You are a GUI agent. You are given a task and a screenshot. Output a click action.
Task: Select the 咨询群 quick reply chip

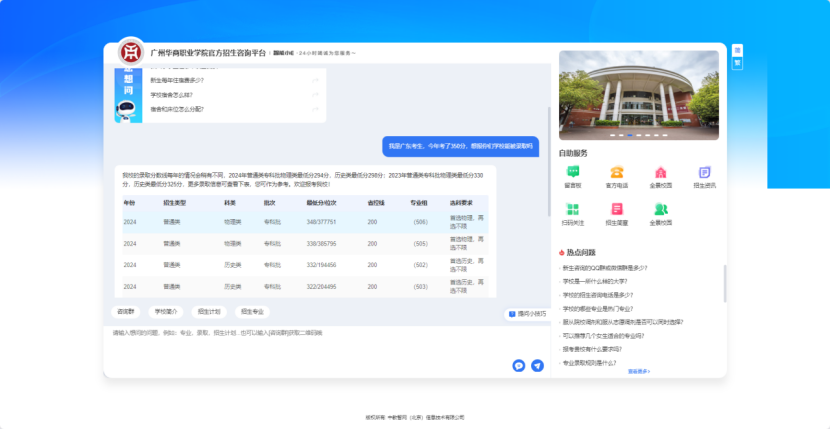coord(126,312)
